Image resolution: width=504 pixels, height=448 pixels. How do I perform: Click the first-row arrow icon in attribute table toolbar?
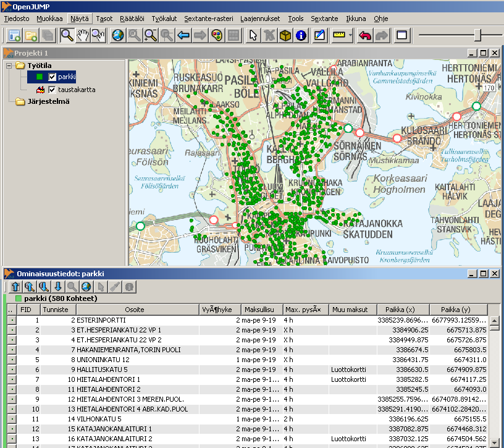coord(15,287)
